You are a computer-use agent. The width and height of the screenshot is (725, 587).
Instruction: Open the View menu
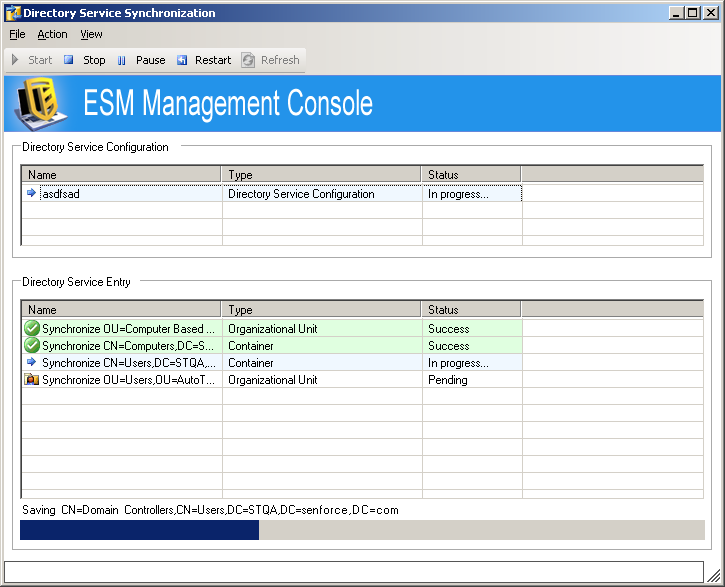click(91, 34)
